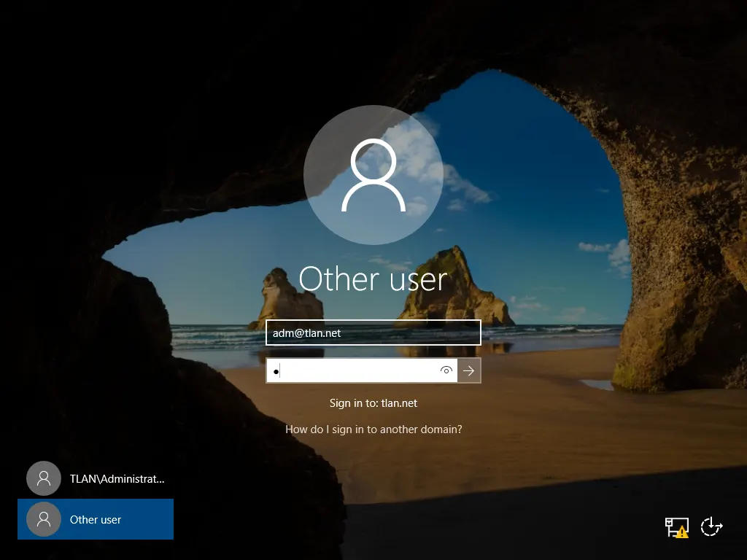Toggle the password reveal eye icon
The height and width of the screenshot is (560, 747).
click(x=446, y=370)
